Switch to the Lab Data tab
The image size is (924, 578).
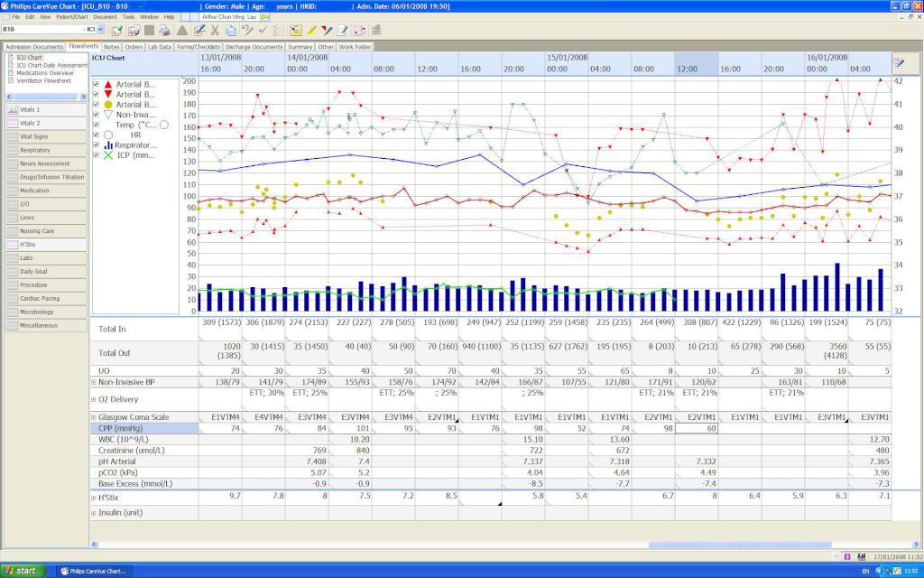point(160,47)
